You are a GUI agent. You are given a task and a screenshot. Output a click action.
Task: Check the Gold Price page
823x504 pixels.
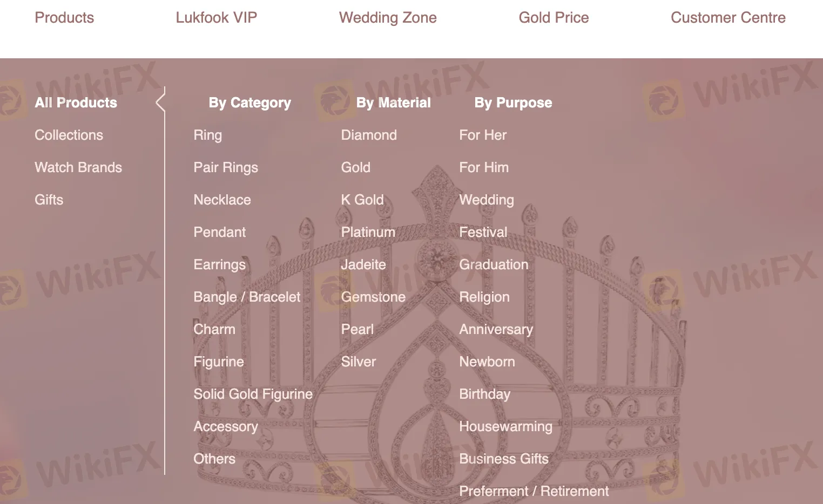coord(554,17)
